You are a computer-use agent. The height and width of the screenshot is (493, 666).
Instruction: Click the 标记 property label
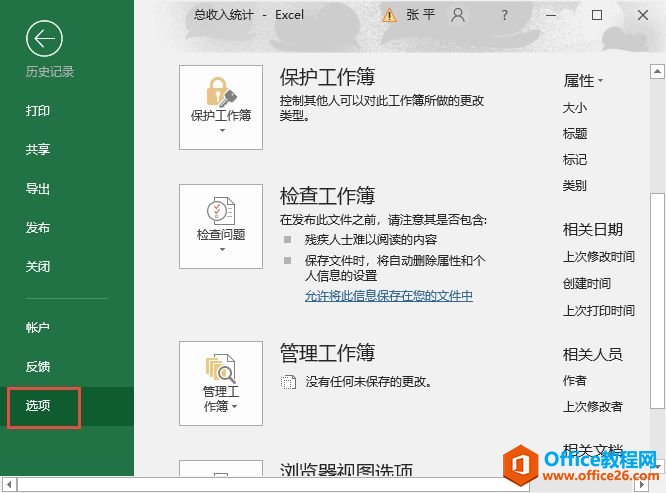[575, 160]
